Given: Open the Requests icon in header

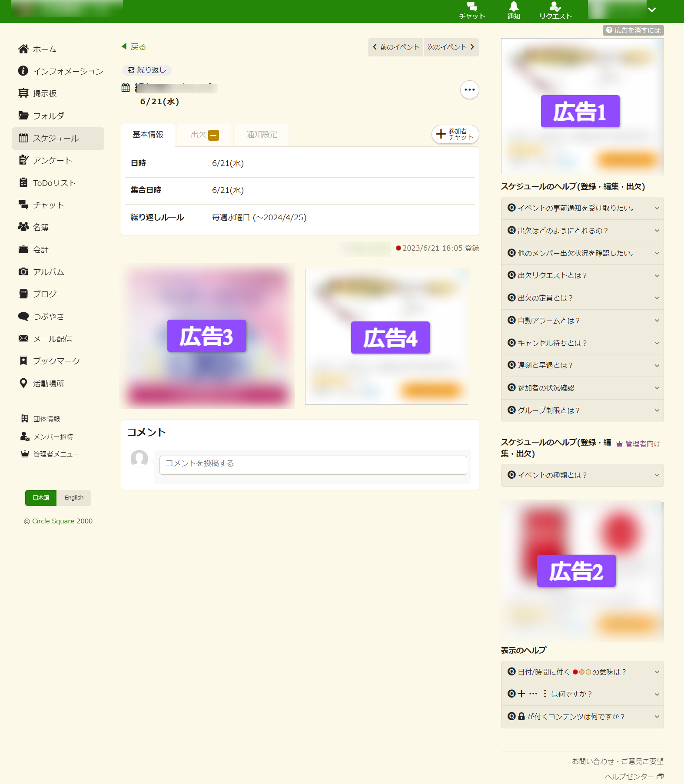Looking at the screenshot, I should click(x=555, y=11).
